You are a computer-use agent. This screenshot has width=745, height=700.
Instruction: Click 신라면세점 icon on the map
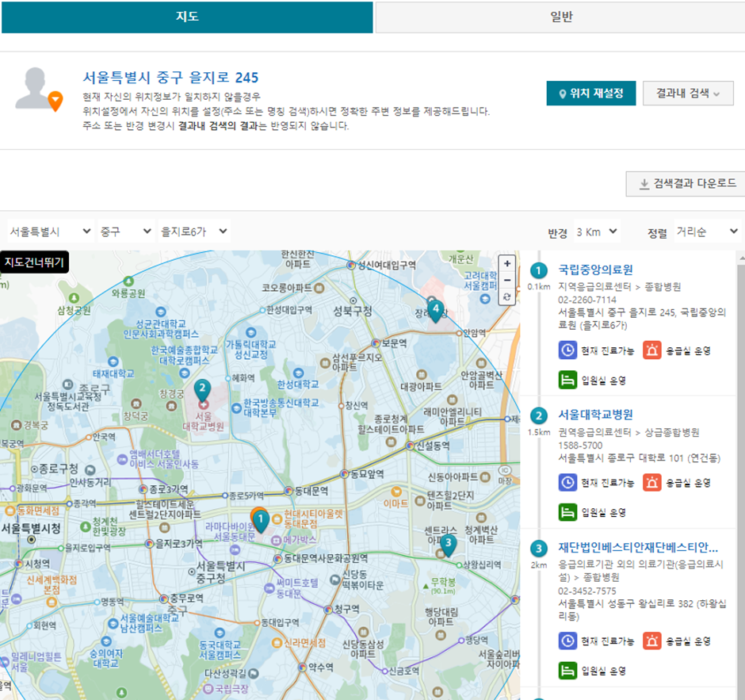[x=277, y=643]
